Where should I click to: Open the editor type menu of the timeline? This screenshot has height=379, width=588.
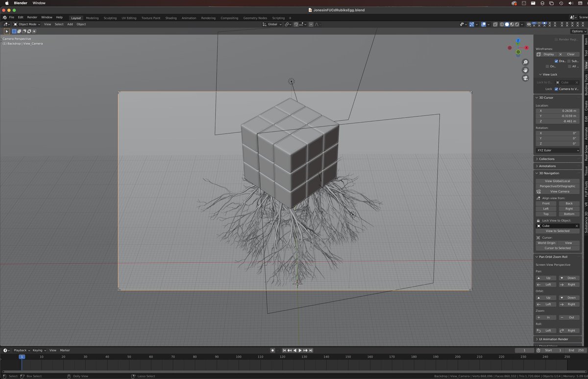pos(6,351)
